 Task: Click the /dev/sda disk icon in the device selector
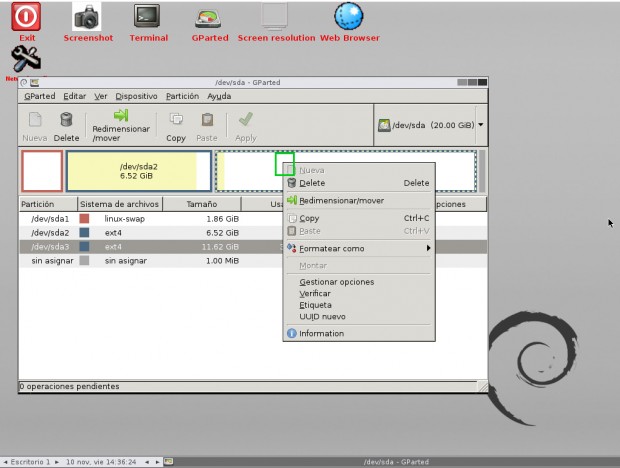(384, 125)
